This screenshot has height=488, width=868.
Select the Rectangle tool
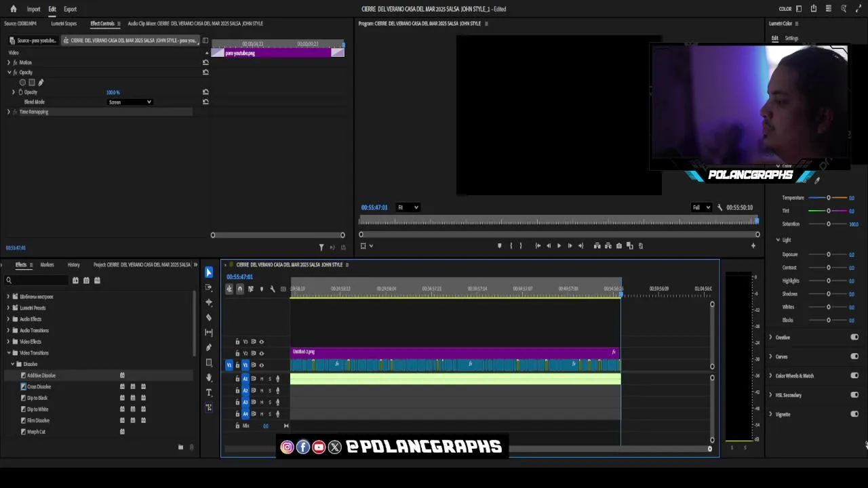click(208, 363)
